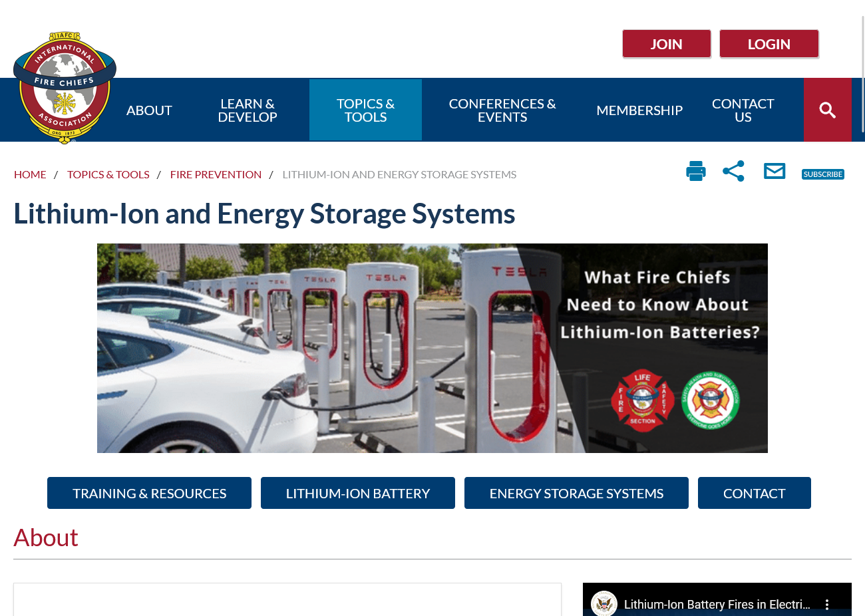Screen dimensions: 865x616
Task: Click the Join button
Action: (x=667, y=44)
